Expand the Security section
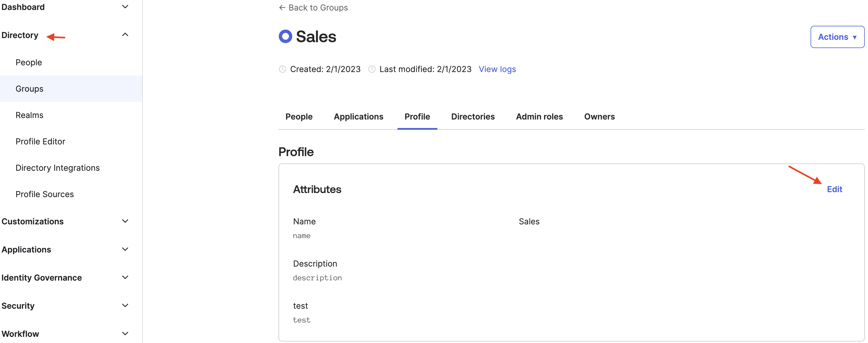The image size is (868, 343). [125, 305]
